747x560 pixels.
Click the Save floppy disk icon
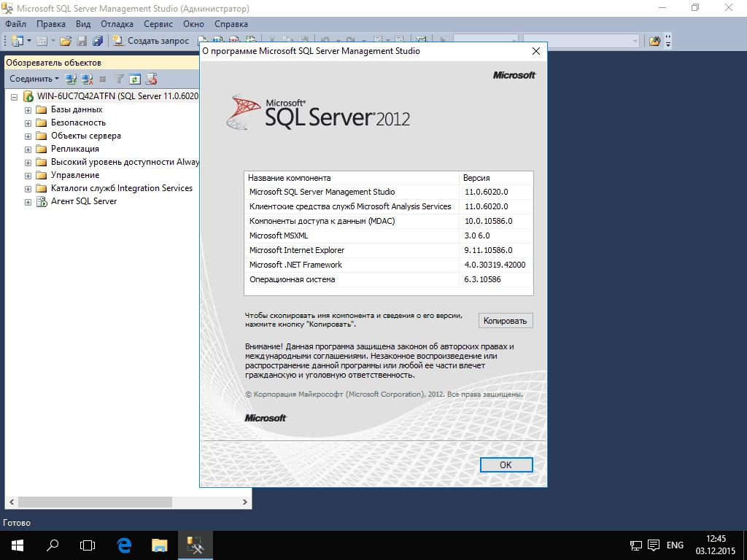click(x=82, y=41)
